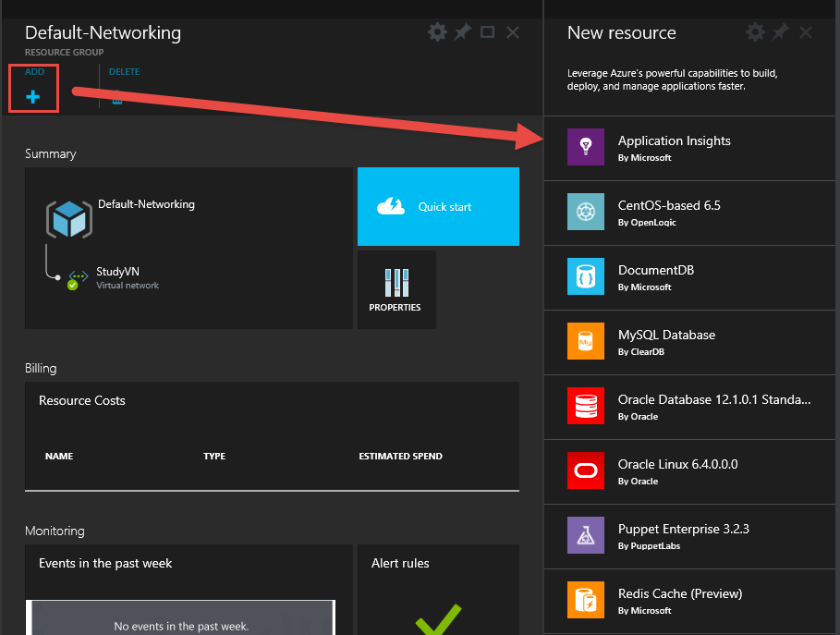Select Application Insights resource title
840x635 pixels.
coord(674,140)
